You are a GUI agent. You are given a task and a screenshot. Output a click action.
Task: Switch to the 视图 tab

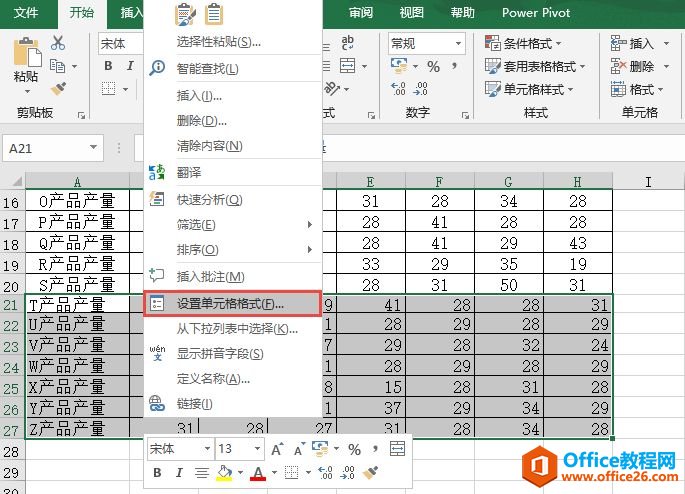pos(412,13)
